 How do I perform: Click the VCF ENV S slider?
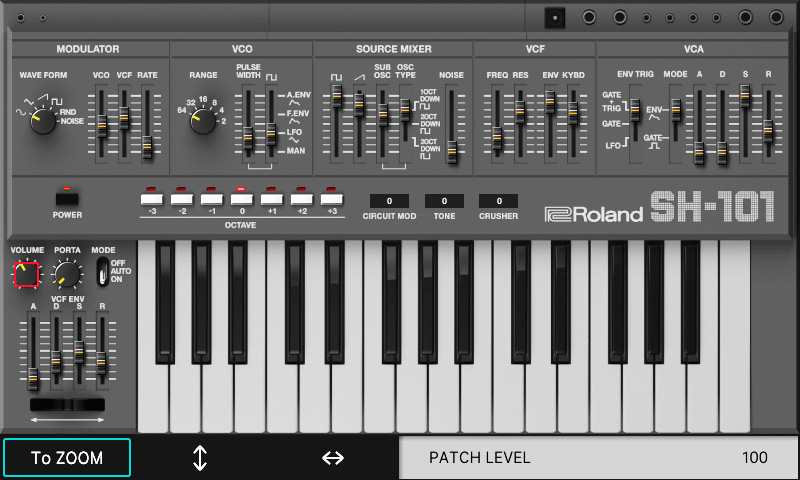[79, 351]
